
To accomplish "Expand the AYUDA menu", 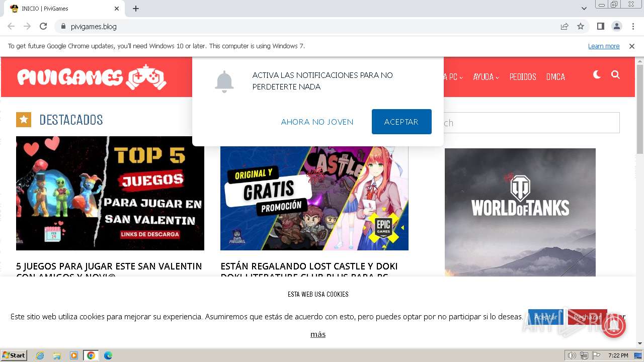I will 486,77.
